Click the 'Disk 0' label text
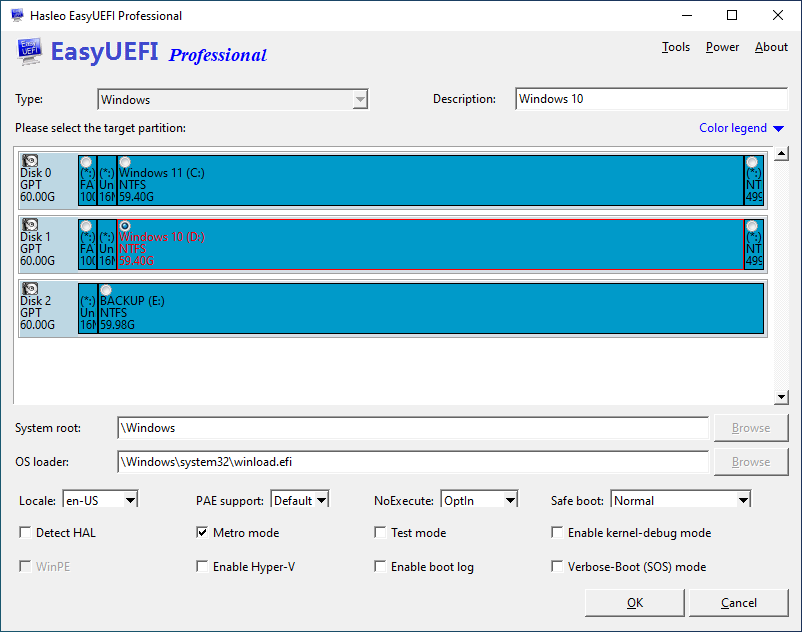This screenshot has height=632, width=802. pos(35,173)
